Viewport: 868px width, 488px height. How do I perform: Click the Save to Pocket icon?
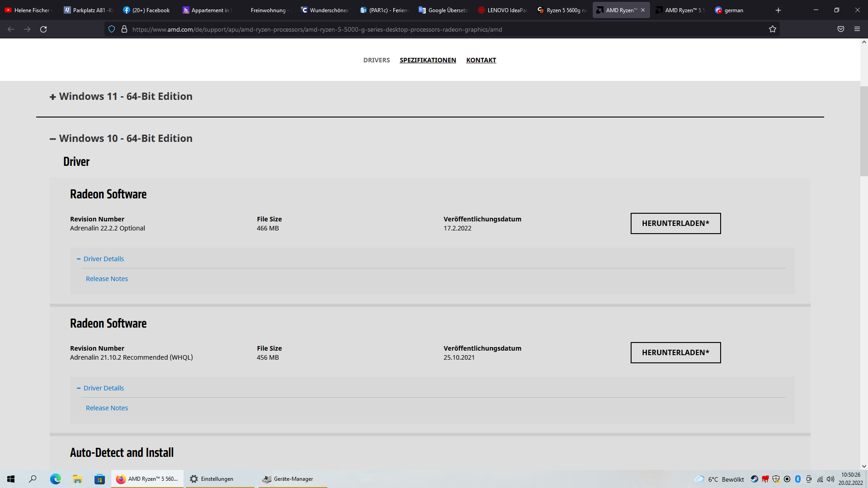(x=840, y=29)
